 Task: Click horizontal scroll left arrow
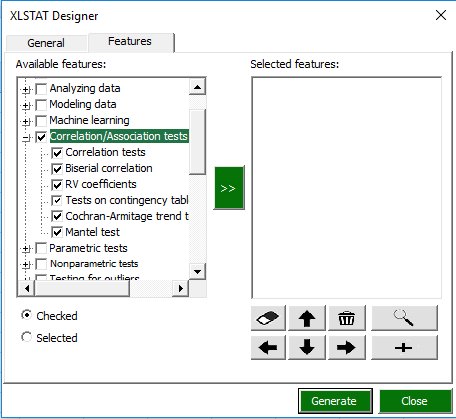pyautogui.click(x=27, y=288)
